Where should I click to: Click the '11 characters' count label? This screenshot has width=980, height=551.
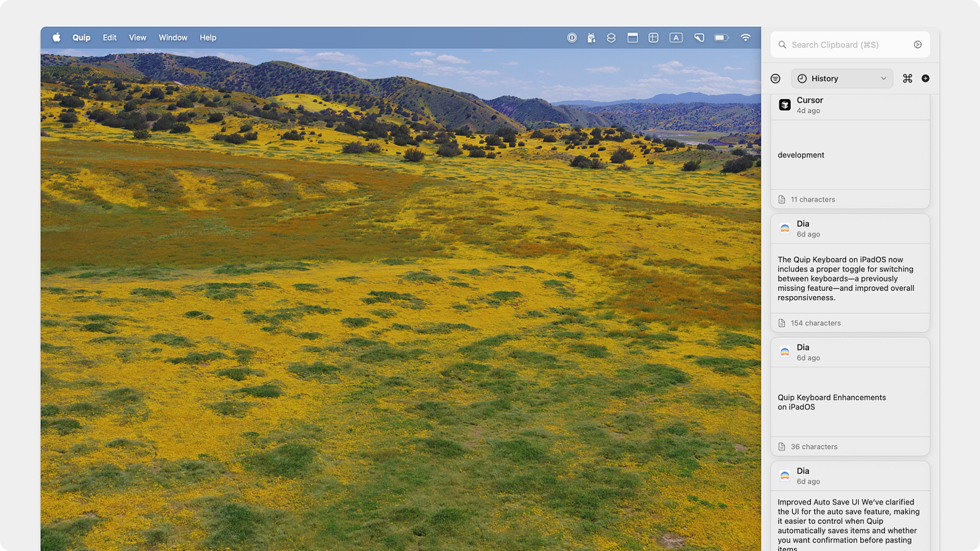[812, 200]
